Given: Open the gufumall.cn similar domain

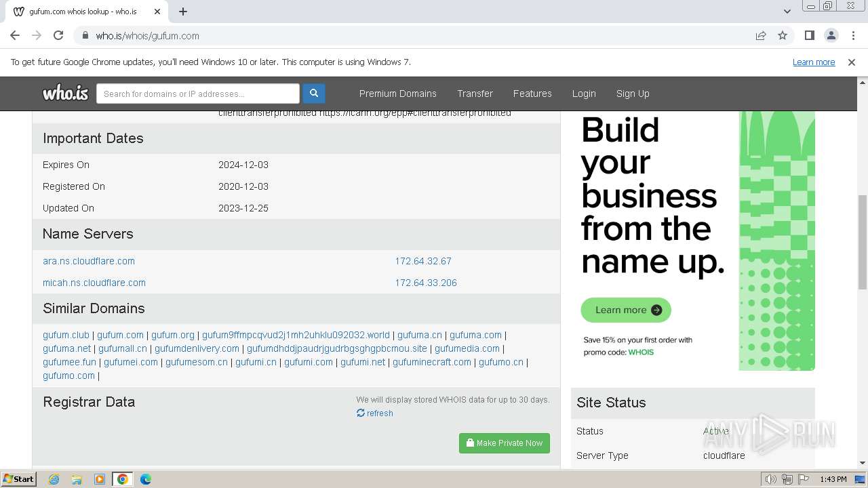Looking at the screenshot, I should coord(123,348).
